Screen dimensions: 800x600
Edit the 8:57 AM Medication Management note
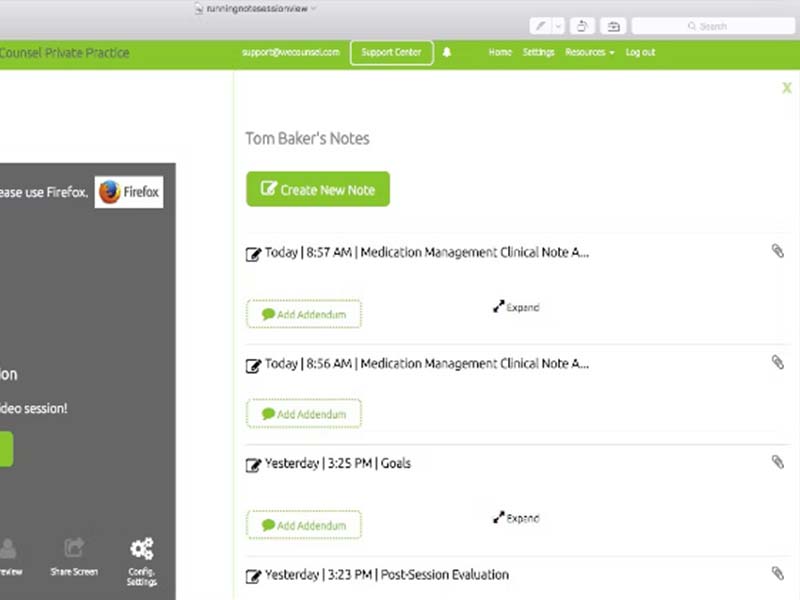[254, 254]
